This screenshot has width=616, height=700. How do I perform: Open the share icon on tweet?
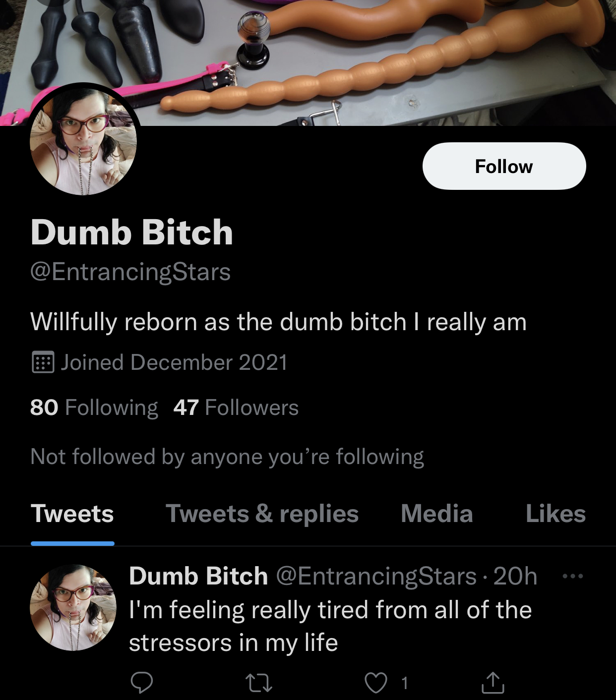point(493,682)
